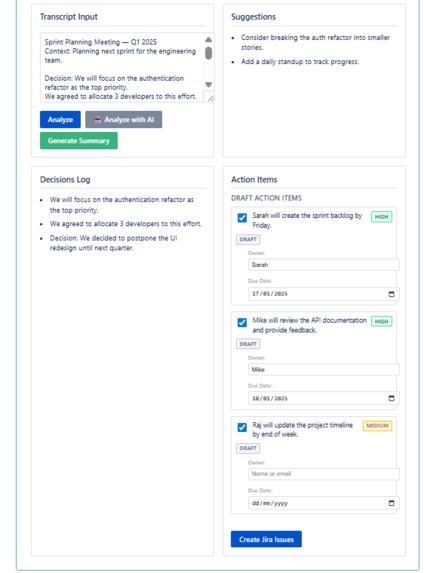The height and width of the screenshot is (573, 424).
Task: Click the transcript textarea resize handle
Action: pos(210,98)
